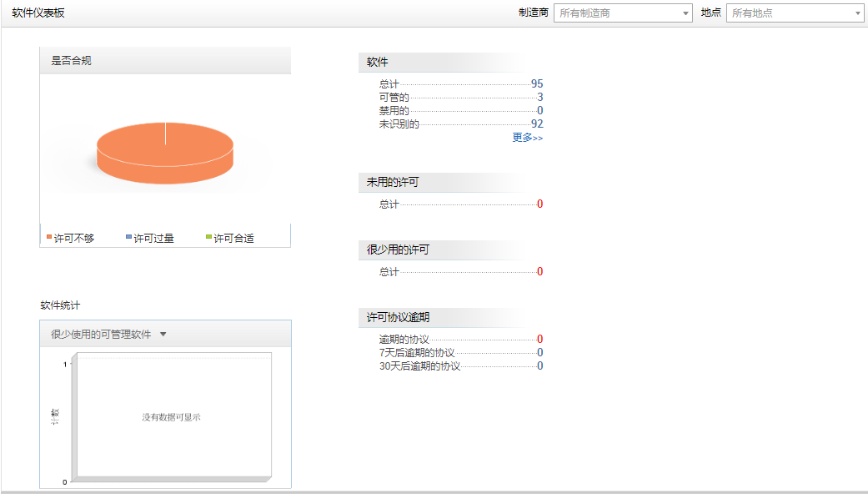
Task: Click the 30天后逾期的协议 row label
Action: 419,365
